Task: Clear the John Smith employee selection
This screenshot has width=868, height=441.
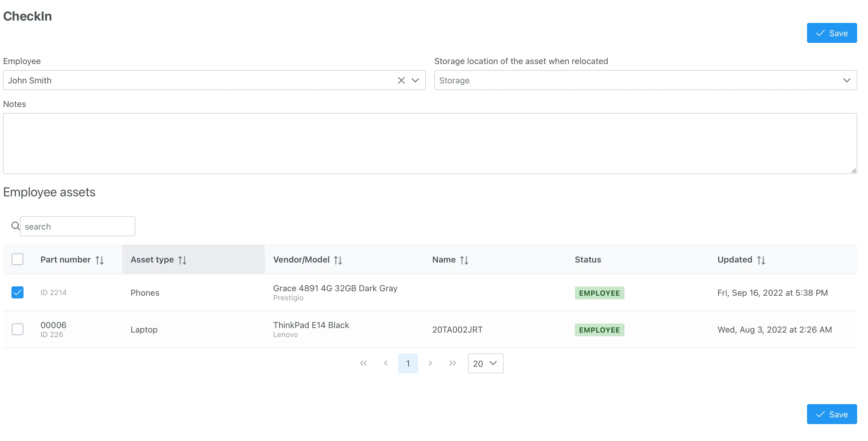Action: [x=401, y=80]
